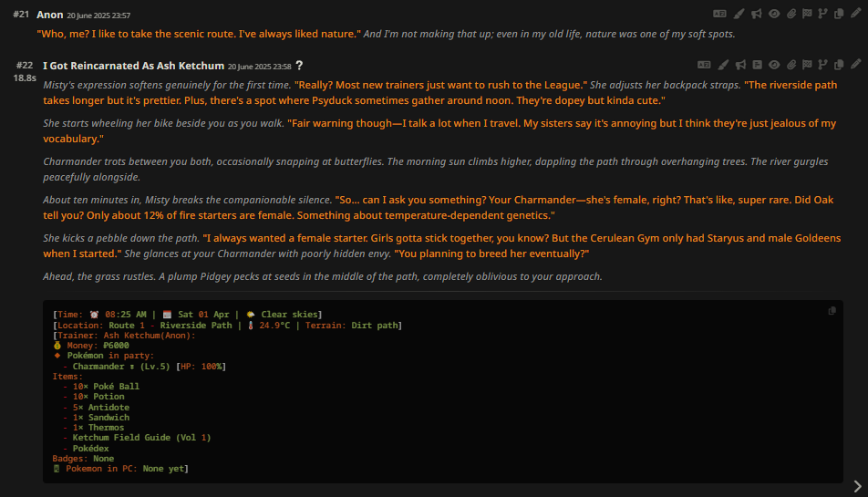Copy message #22 text
Viewport: 868px width, 497px height.
click(x=839, y=65)
